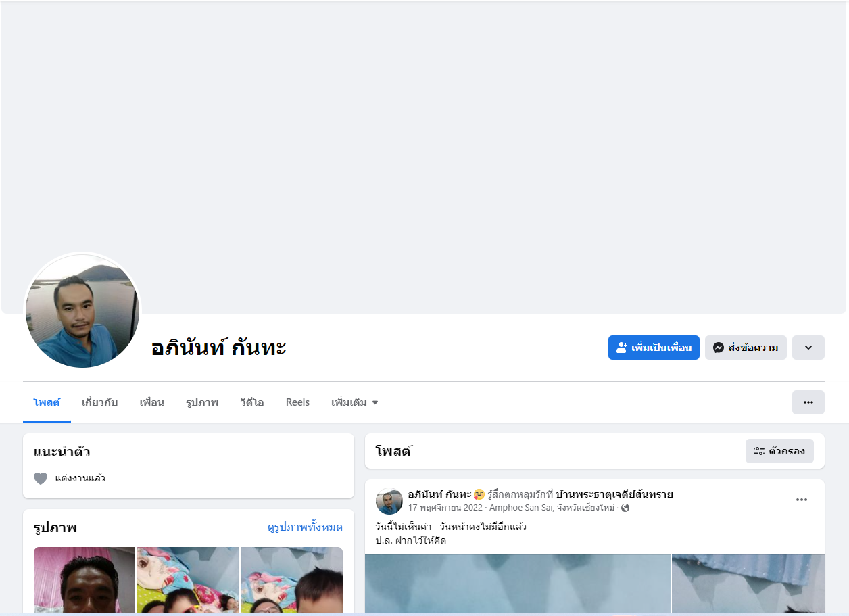
Task: Click the heart icon beside แต่งงานแล้ว
Action: (x=41, y=479)
